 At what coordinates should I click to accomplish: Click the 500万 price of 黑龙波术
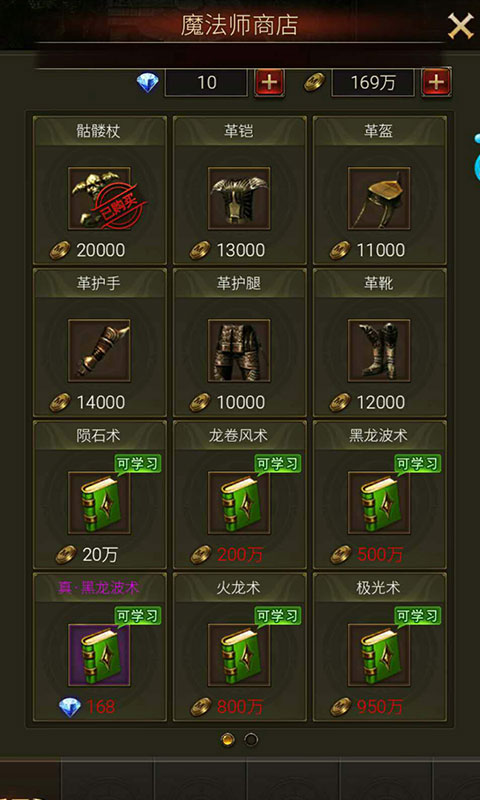tap(380, 554)
